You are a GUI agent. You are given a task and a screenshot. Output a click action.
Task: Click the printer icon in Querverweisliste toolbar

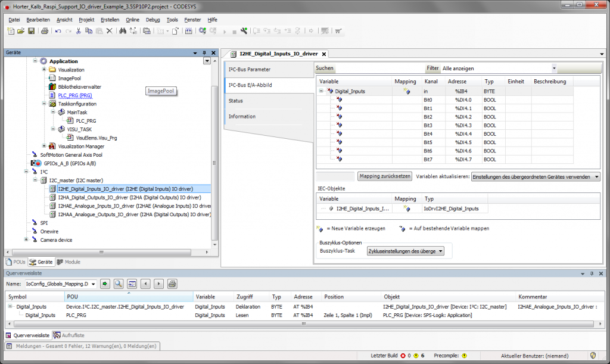[x=172, y=284]
